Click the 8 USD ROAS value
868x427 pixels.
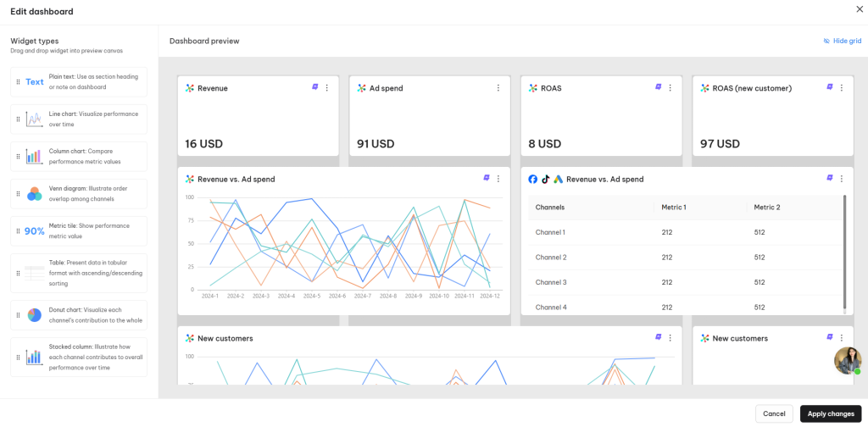545,144
